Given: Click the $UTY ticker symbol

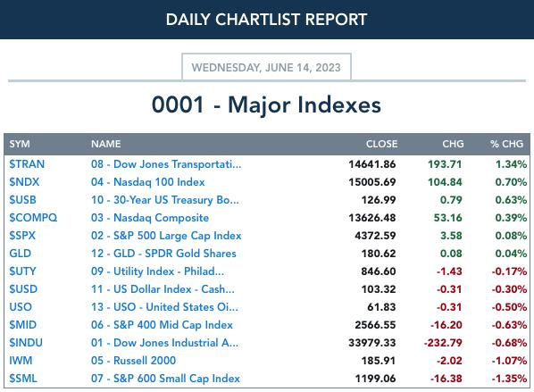Looking at the screenshot, I should click(22, 271).
